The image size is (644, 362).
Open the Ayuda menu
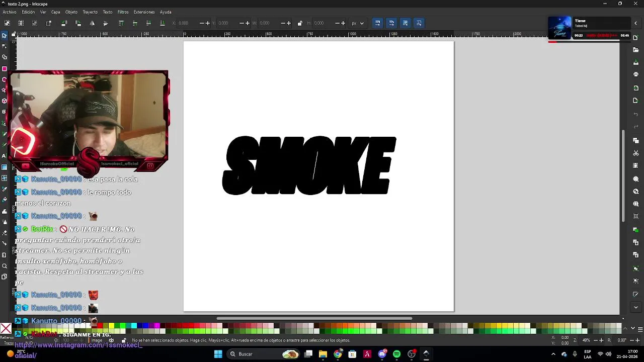(166, 12)
